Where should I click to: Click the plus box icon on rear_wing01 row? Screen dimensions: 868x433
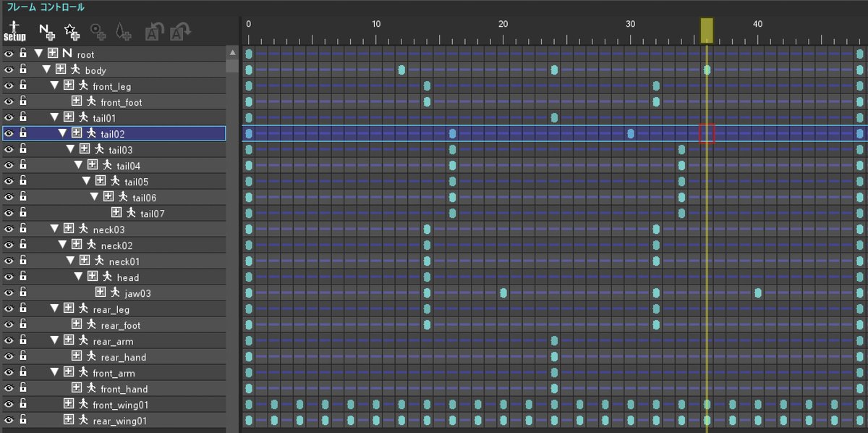click(x=69, y=420)
